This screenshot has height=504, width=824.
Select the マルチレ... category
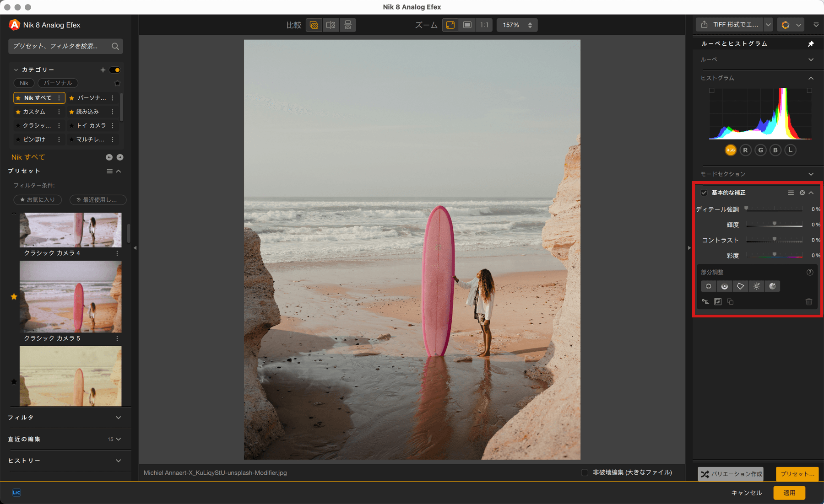pyautogui.click(x=90, y=139)
